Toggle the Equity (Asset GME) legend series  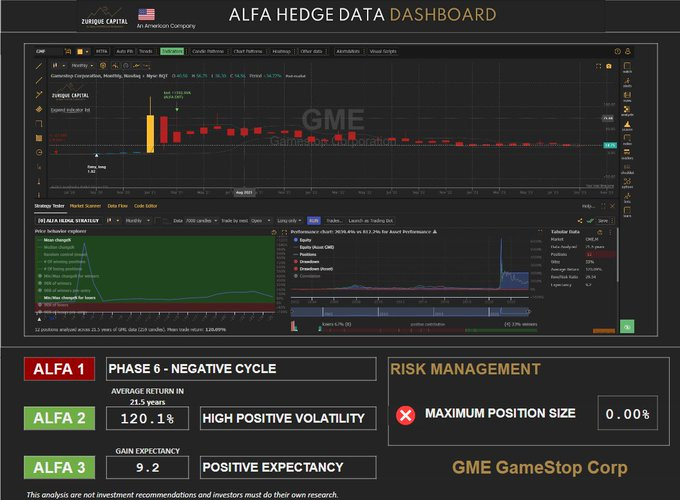(x=314, y=247)
